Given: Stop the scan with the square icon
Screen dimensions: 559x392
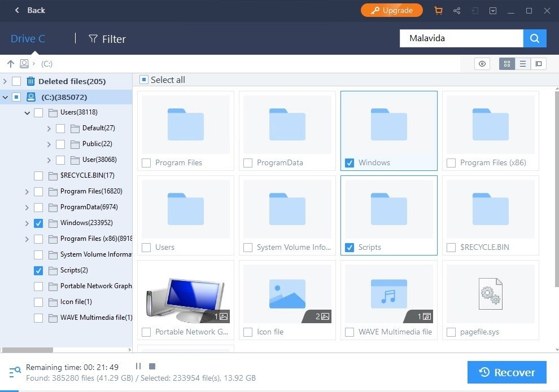Looking at the screenshot, I should tap(151, 366).
